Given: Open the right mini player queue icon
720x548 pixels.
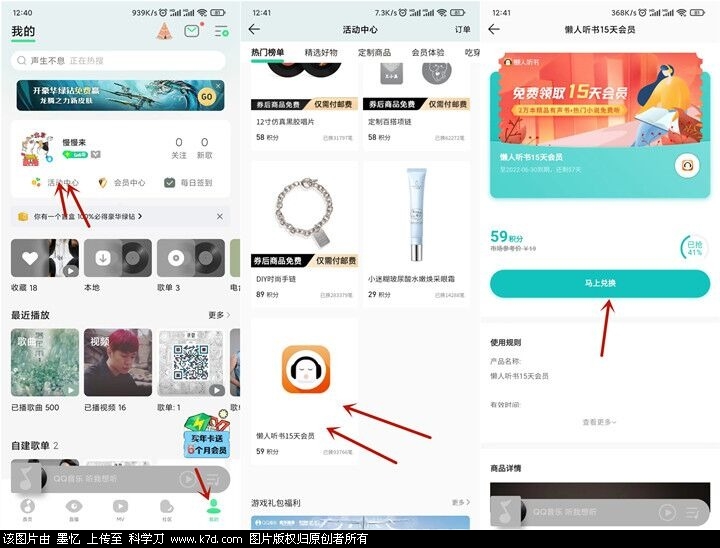Looking at the screenshot, I should tap(693, 512).
